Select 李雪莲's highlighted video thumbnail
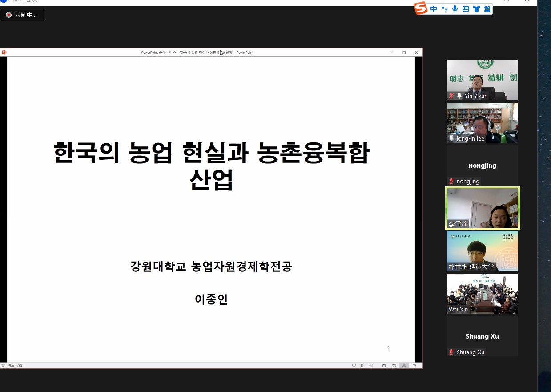This screenshot has height=392, width=551. click(482, 208)
